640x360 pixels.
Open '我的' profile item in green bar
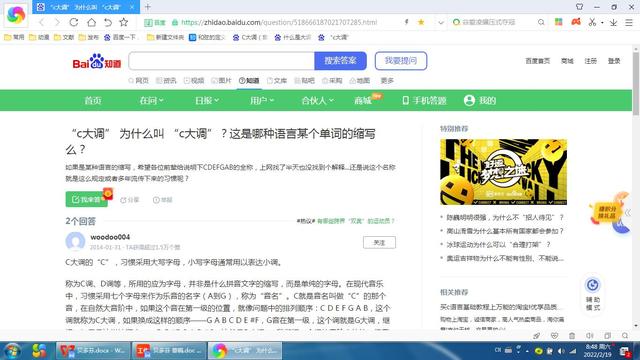(480, 100)
